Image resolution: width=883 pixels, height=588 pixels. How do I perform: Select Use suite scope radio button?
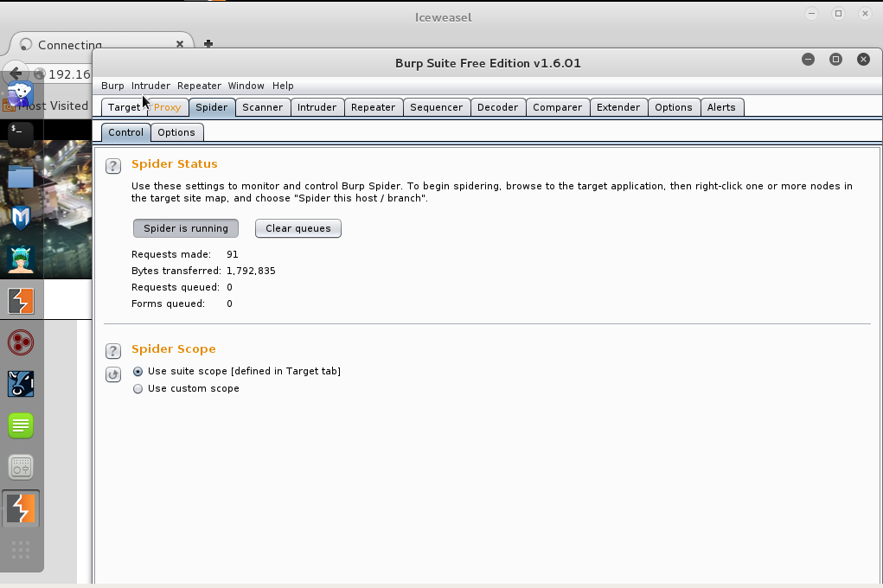(x=138, y=371)
